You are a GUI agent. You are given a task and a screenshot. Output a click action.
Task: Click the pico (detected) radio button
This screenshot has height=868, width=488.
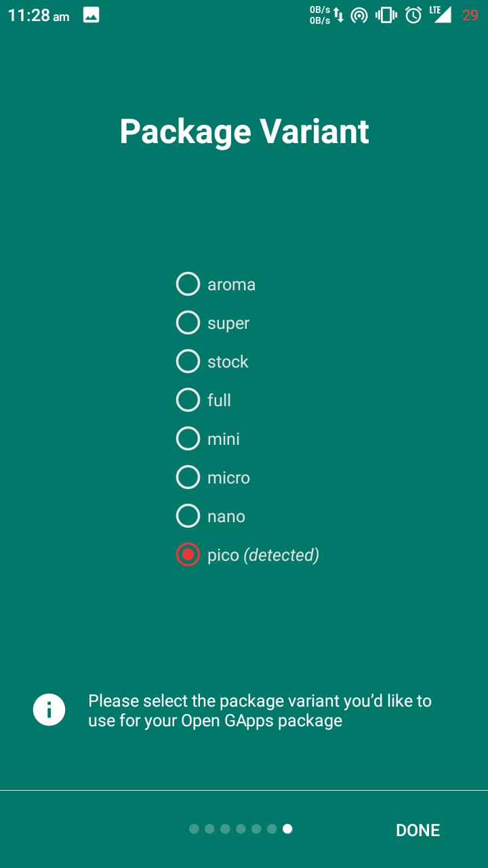[x=188, y=555]
